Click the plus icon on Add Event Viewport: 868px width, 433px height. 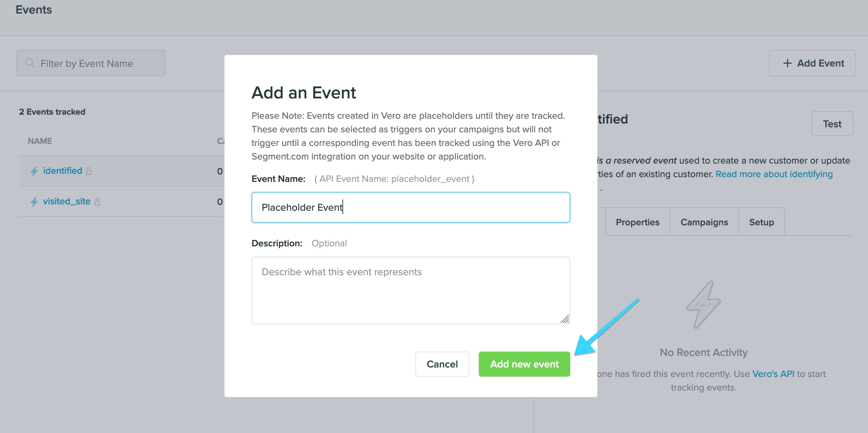(787, 63)
